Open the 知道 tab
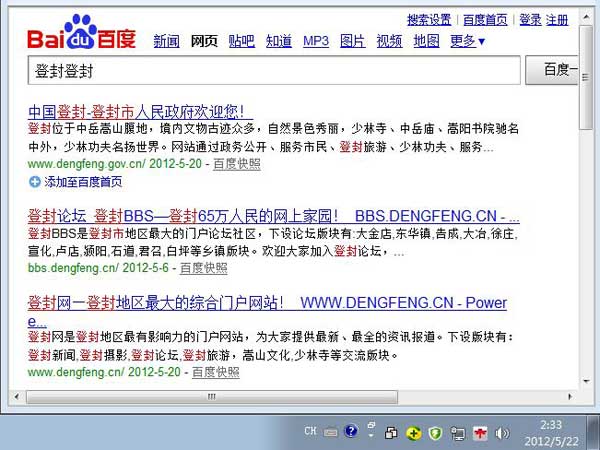Viewport: 600px width, 450px height. 279,41
